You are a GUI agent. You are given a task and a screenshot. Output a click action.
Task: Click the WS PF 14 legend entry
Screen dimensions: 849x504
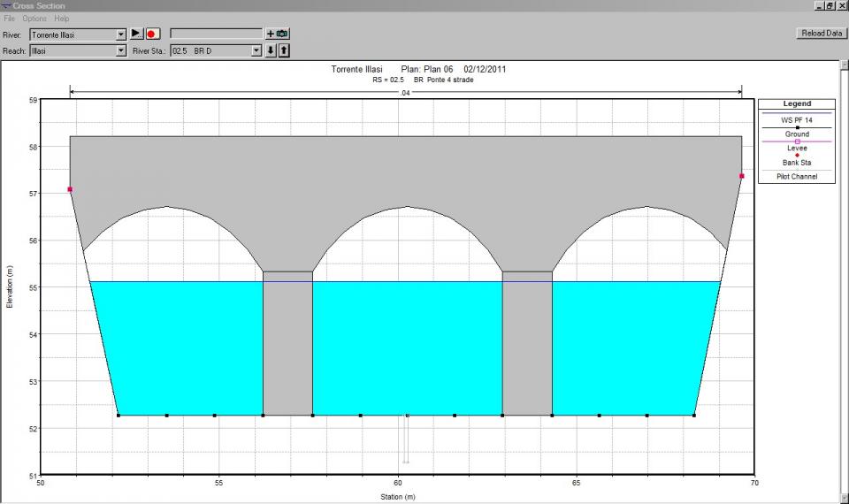pyautogui.click(x=796, y=119)
